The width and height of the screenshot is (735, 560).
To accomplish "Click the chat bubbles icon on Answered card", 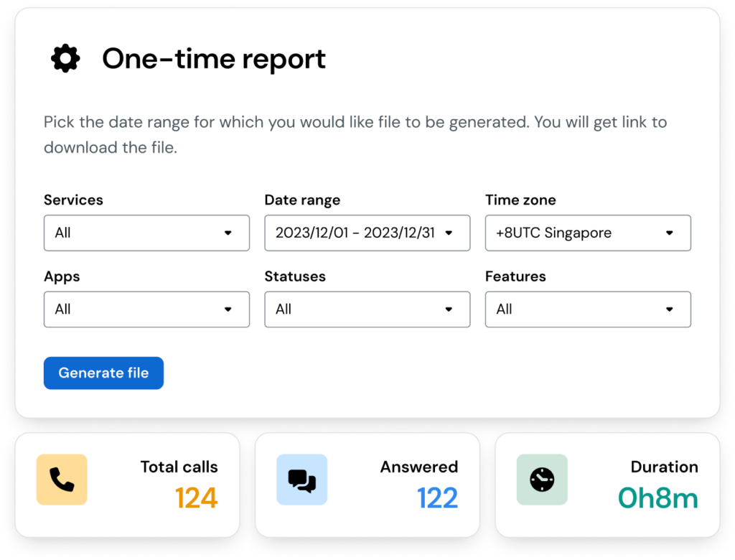I will point(301,479).
